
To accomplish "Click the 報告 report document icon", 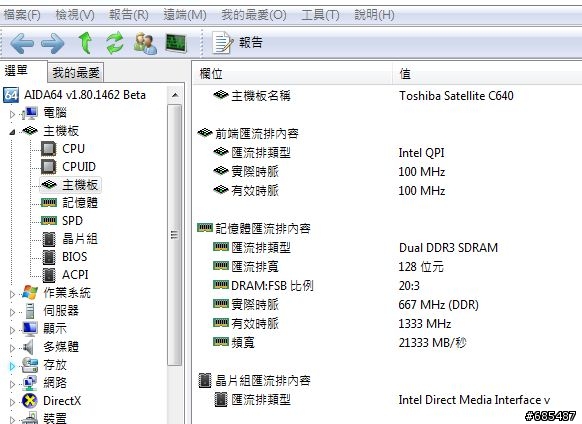I will 223,43.
